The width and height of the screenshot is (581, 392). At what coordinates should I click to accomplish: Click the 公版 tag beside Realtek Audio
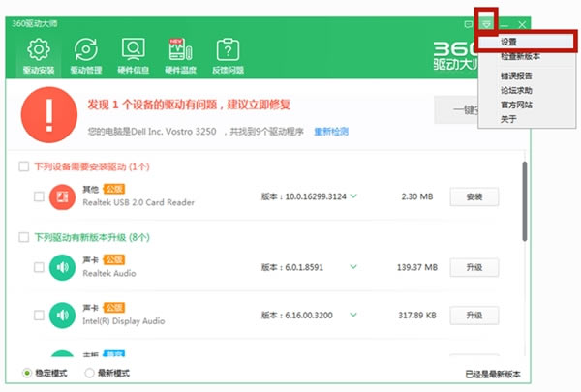[114, 259]
